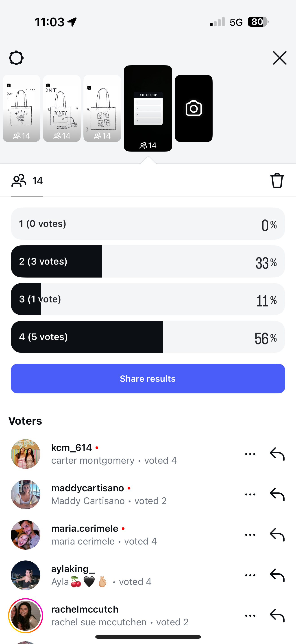Image resolution: width=296 pixels, height=644 pixels.
Task: Close the story viewers screen
Action: click(x=280, y=58)
